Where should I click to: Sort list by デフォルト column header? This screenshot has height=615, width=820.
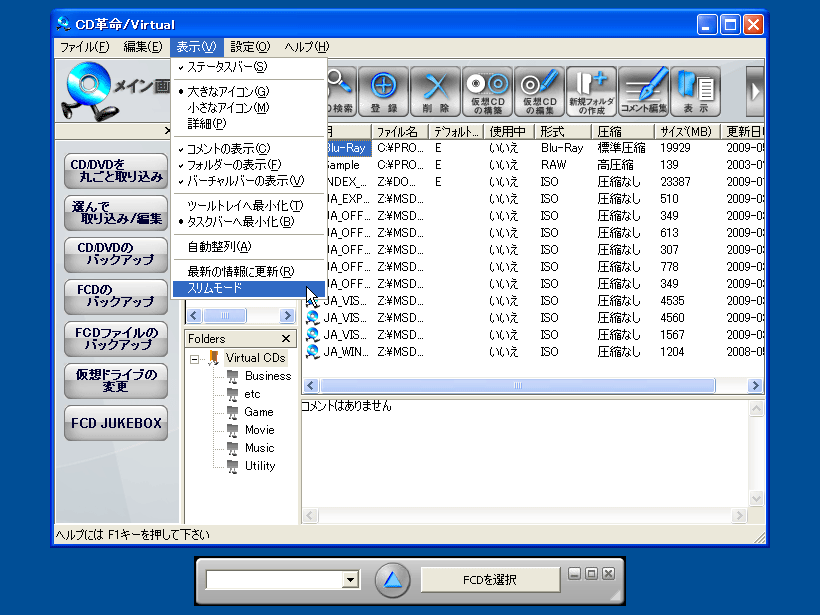pyautogui.click(x=456, y=132)
